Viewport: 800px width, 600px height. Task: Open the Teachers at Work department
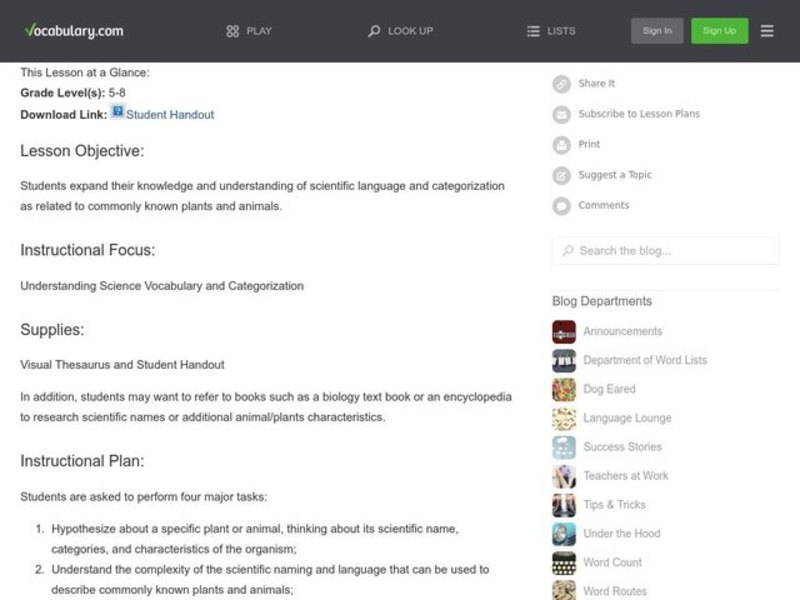625,476
